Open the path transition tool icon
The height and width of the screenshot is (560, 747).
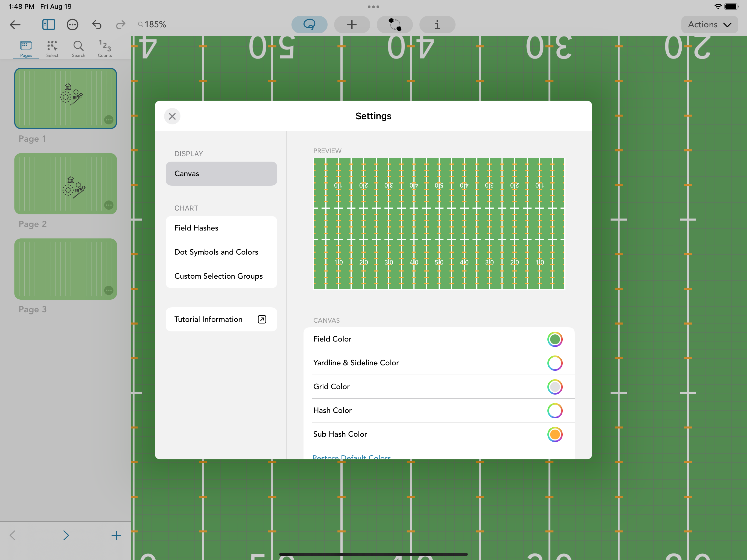pyautogui.click(x=395, y=25)
